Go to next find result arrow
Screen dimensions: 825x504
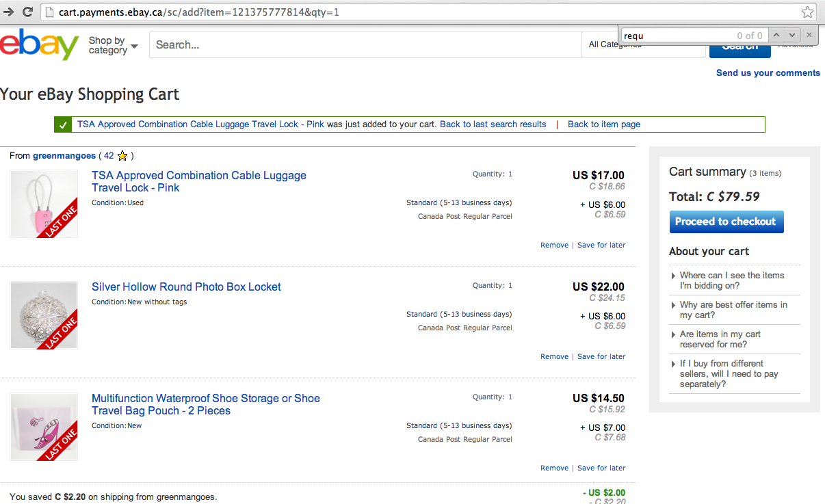(x=792, y=35)
